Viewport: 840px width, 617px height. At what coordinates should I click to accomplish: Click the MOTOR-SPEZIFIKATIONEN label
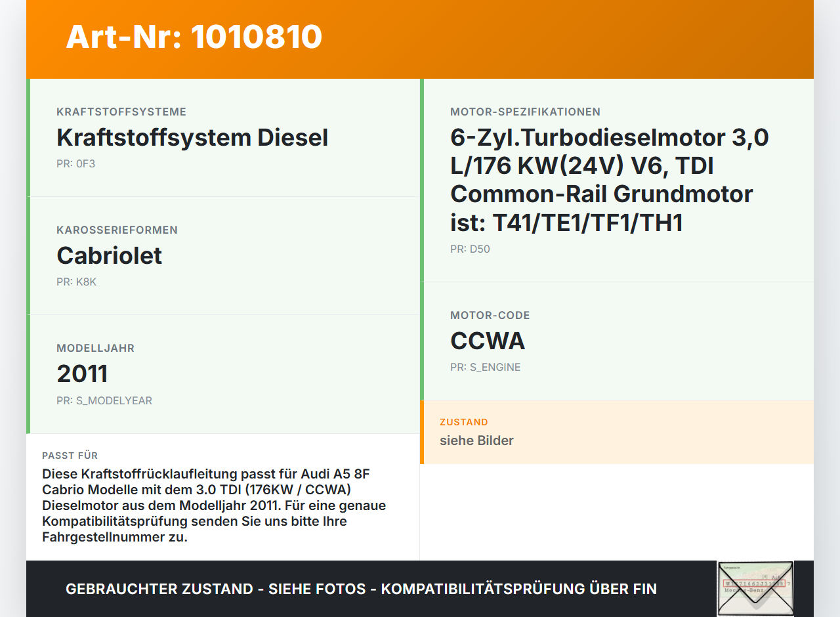(525, 112)
